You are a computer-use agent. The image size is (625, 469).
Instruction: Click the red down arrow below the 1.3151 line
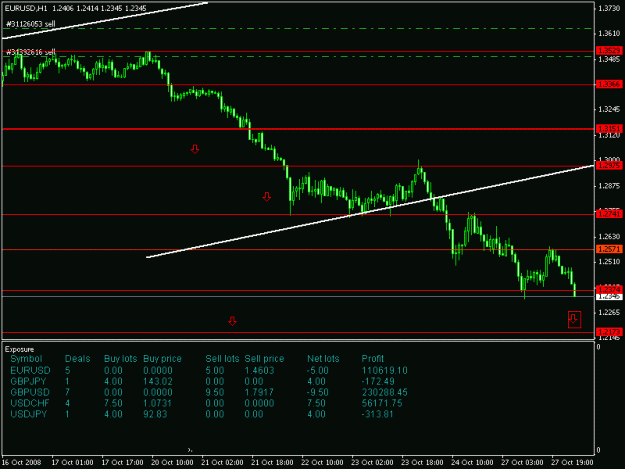point(195,149)
